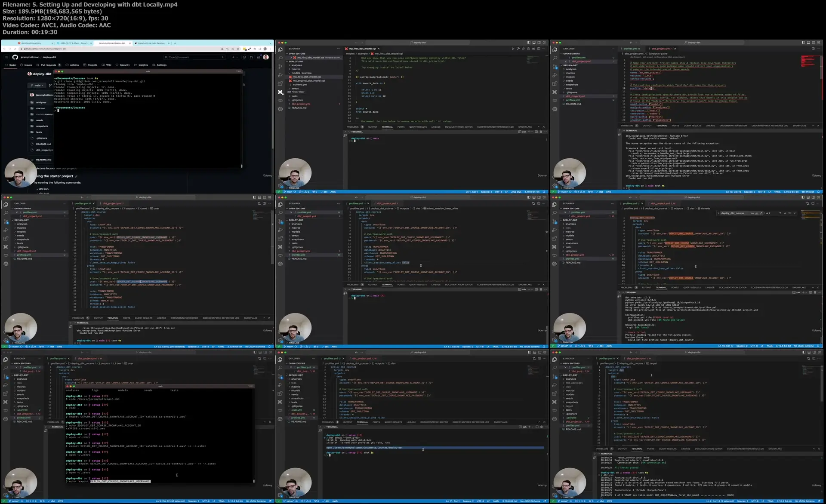Click GitHub search box in the browser frame
The image size is (826, 504).
(x=194, y=57)
